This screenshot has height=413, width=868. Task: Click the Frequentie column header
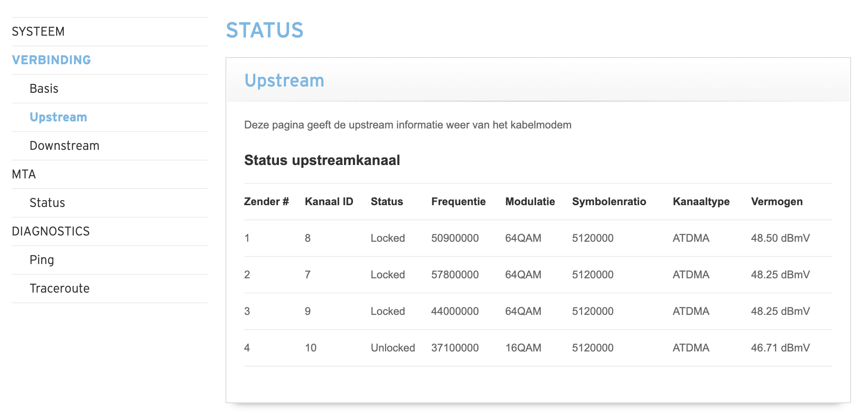[x=458, y=202]
